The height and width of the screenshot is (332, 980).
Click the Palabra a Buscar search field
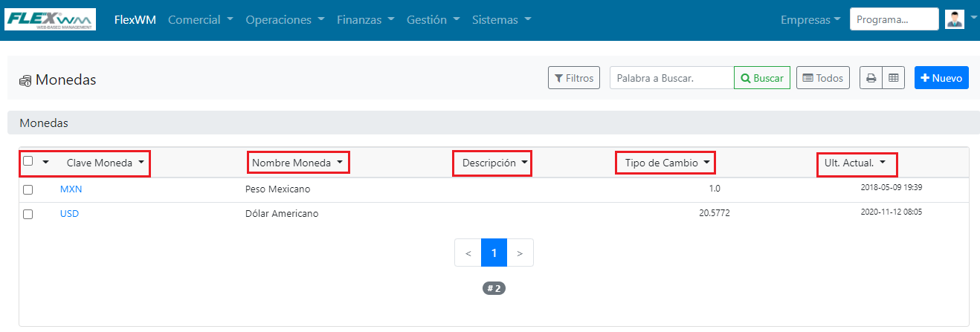click(x=672, y=78)
